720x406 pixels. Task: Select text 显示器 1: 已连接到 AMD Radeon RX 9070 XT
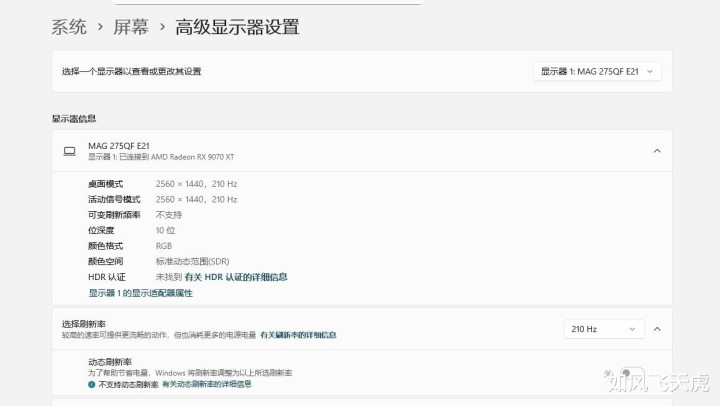161,157
